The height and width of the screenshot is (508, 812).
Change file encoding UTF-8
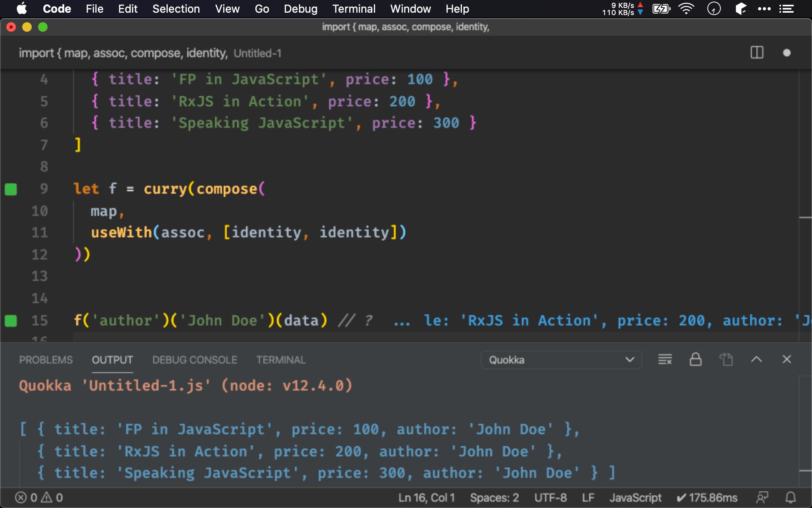pos(550,498)
